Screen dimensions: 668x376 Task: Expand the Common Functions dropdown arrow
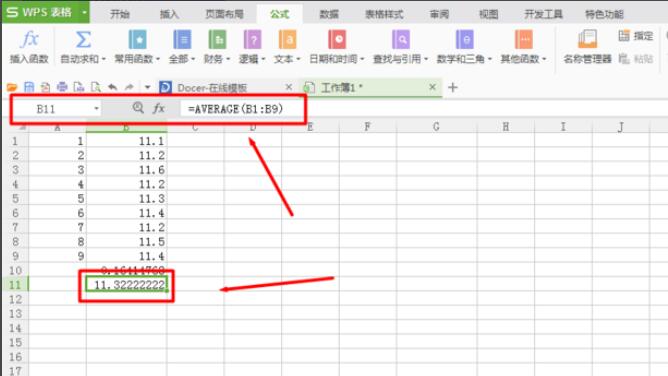tap(158, 59)
